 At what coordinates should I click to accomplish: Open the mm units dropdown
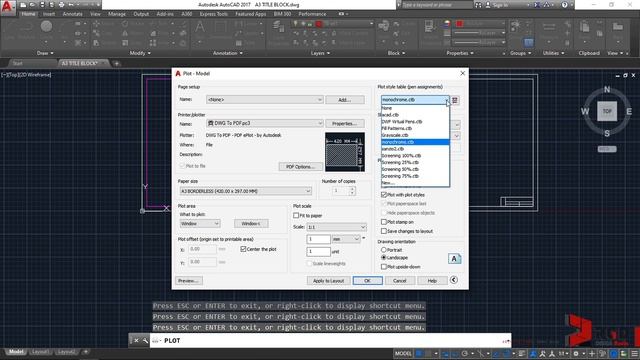pos(346,239)
